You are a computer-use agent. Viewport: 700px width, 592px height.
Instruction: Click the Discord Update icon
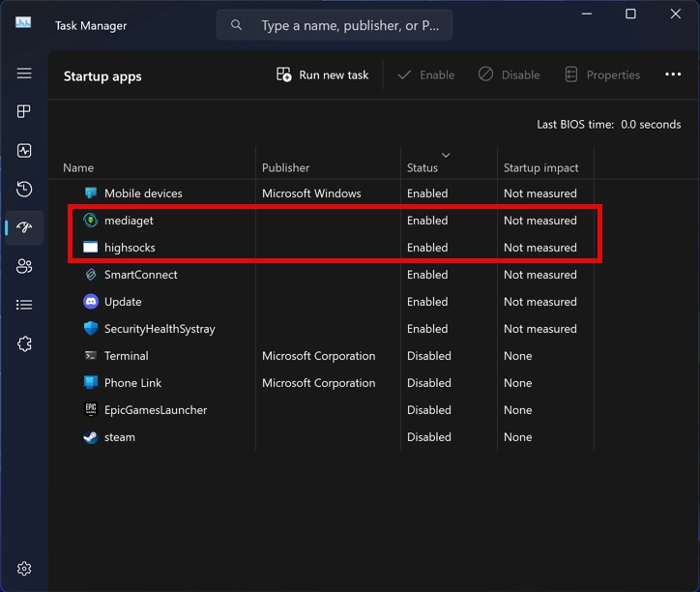point(91,302)
